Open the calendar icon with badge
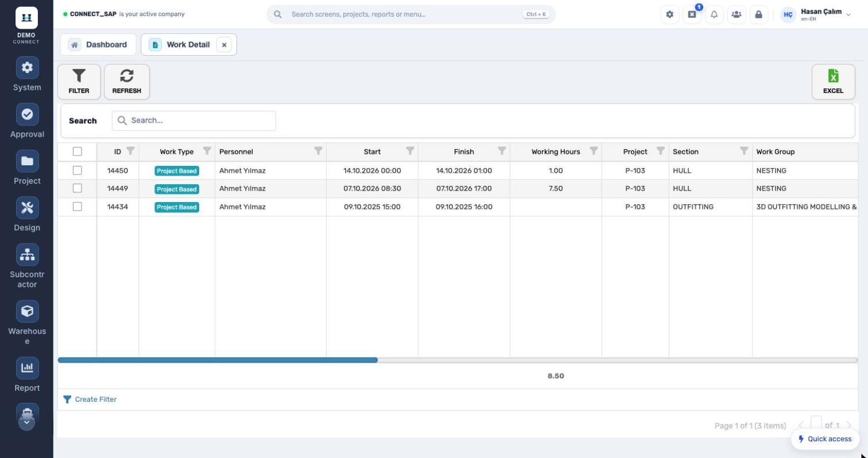Viewport: 868px width, 458px height. [692, 14]
